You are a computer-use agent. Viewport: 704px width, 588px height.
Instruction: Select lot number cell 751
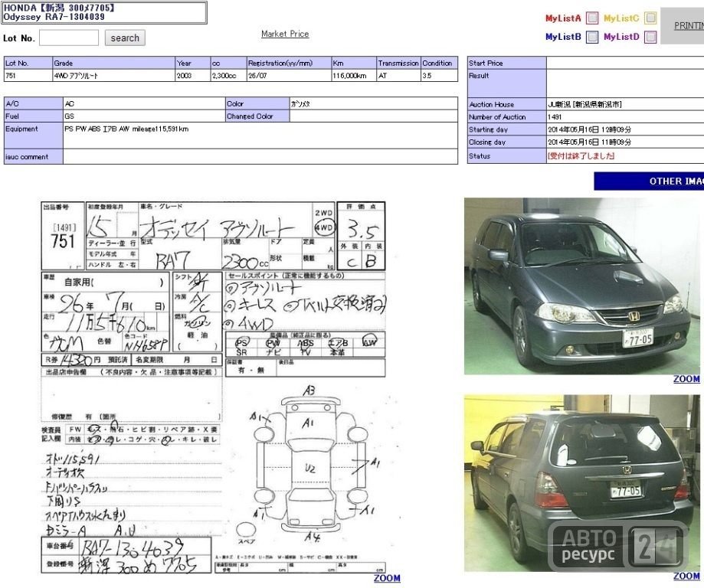pyautogui.click(x=28, y=75)
